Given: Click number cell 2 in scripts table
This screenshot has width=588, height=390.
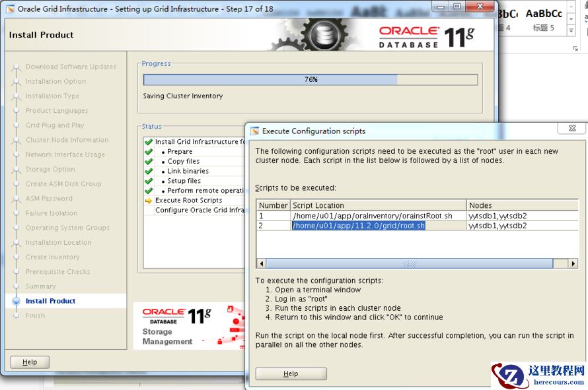Looking at the screenshot, I should (x=274, y=226).
